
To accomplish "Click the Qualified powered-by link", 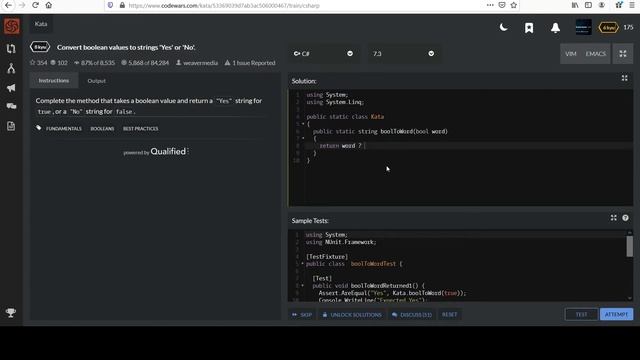I will coord(156,151).
